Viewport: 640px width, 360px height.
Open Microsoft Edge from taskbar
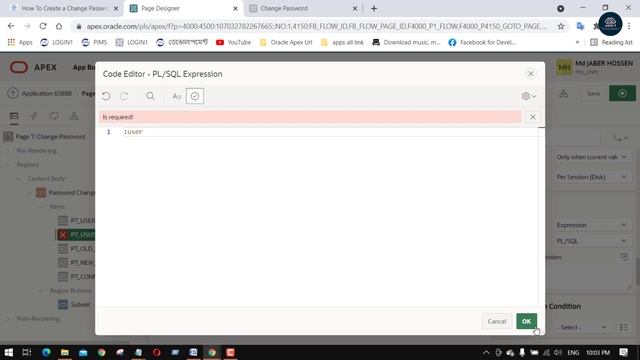(x=46, y=352)
